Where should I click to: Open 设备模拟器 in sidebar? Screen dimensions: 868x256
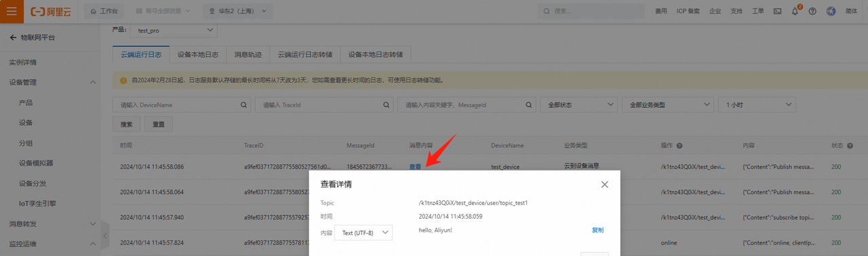point(37,164)
